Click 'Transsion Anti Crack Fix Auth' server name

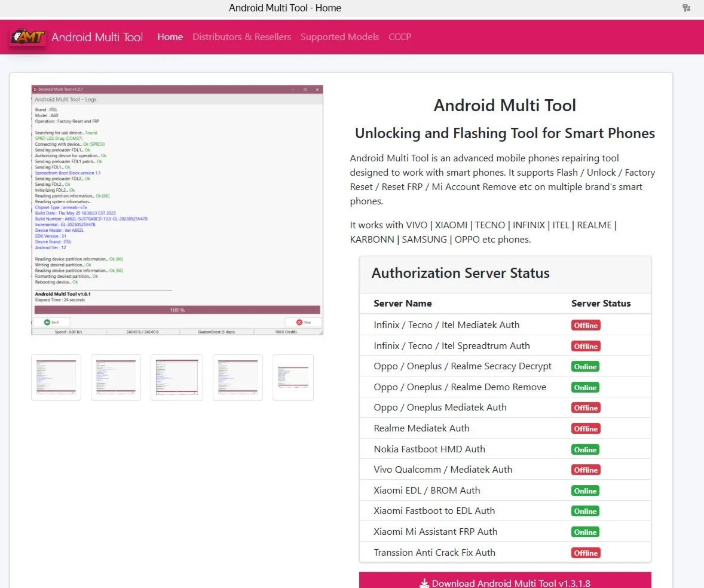pyautogui.click(x=434, y=553)
